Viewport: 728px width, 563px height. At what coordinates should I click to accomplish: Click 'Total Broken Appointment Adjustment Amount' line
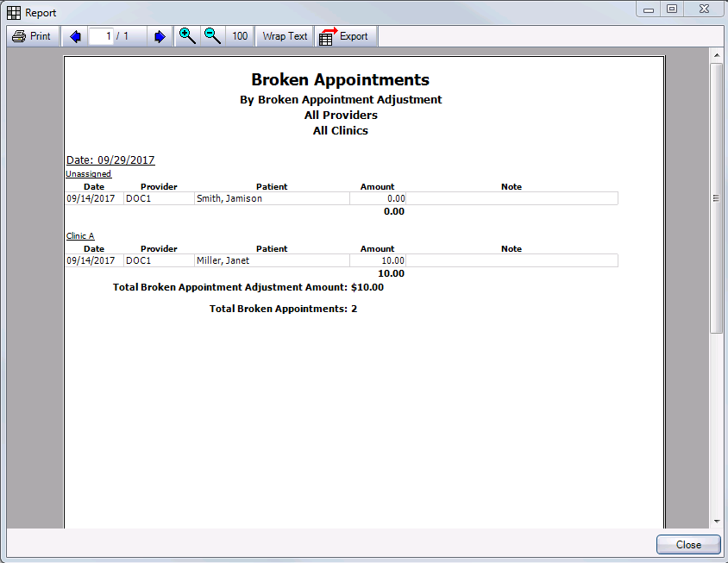tap(248, 287)
